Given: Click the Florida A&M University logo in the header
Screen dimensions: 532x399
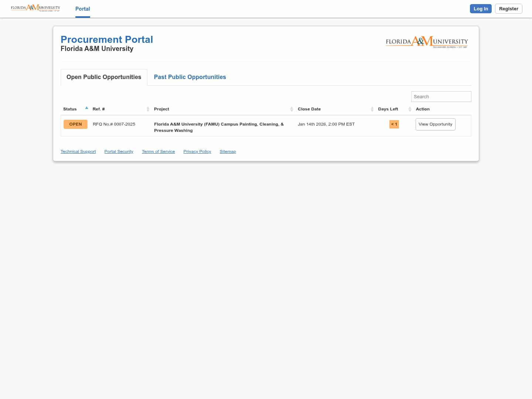Looking at the screenshot, I should 426,42.
